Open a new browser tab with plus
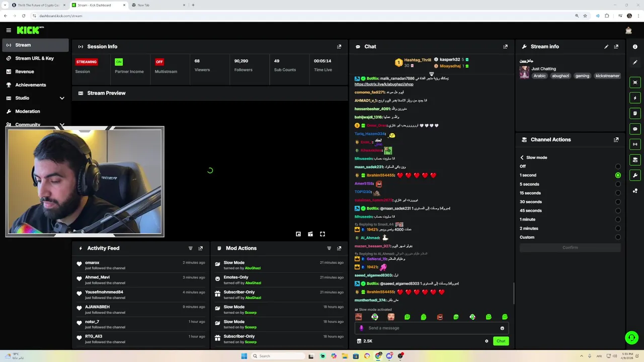The width and height of the screenshot is (644, 362). coord(193,5)
